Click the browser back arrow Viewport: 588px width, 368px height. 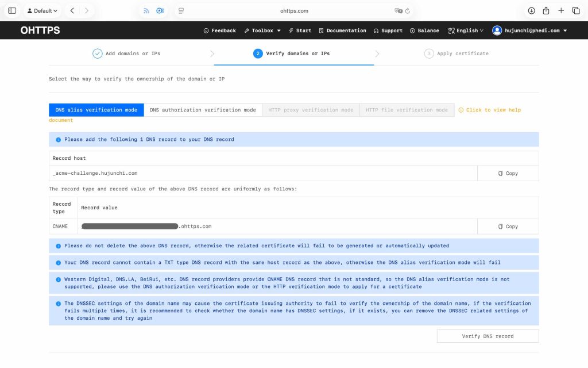(72, 10)
